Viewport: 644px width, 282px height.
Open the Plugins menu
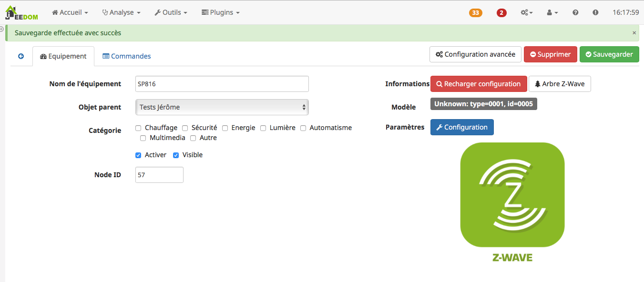point(220,13)
